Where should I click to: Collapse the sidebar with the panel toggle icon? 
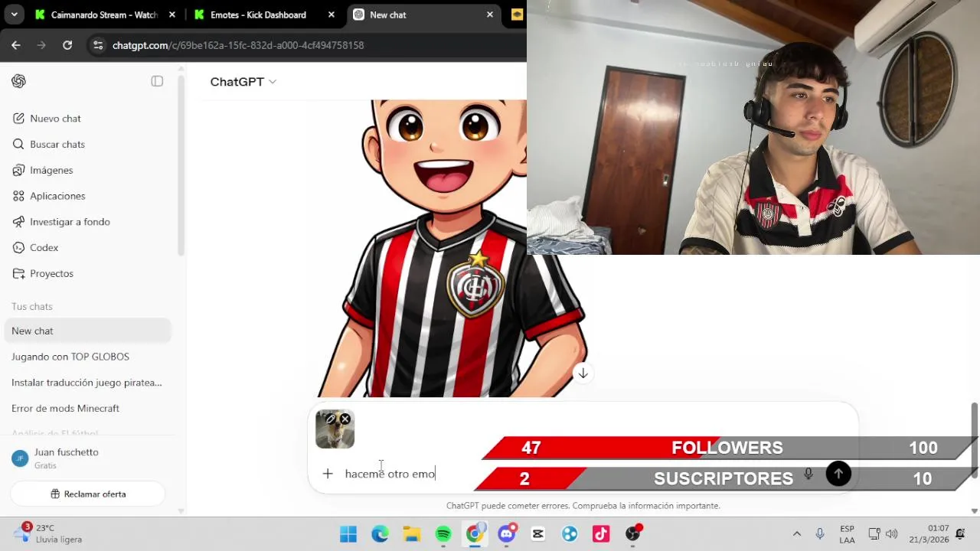coord(157,81)
